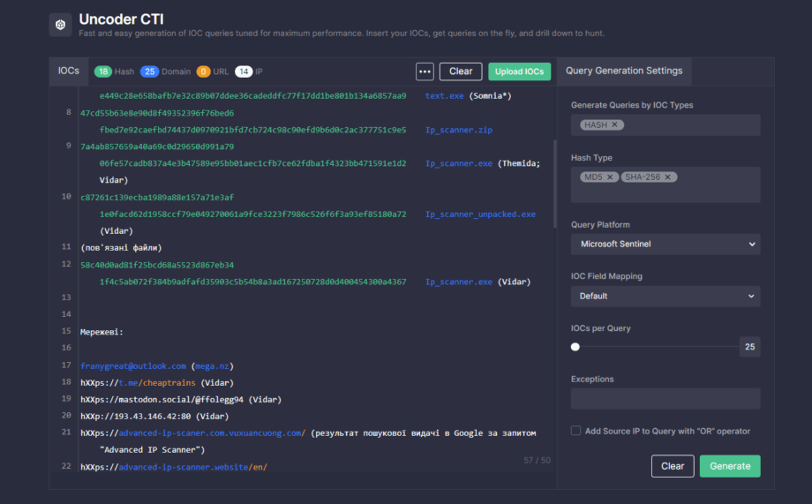Viewport: 812px width, 504px height.
Task: Click into the Exceptions input field
Action: point(665,399)
